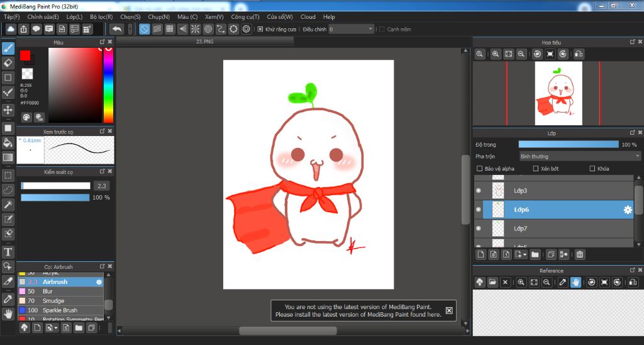Open the Bộ lọc(R) menu
644x345 pixels.
tap(101, 17)
